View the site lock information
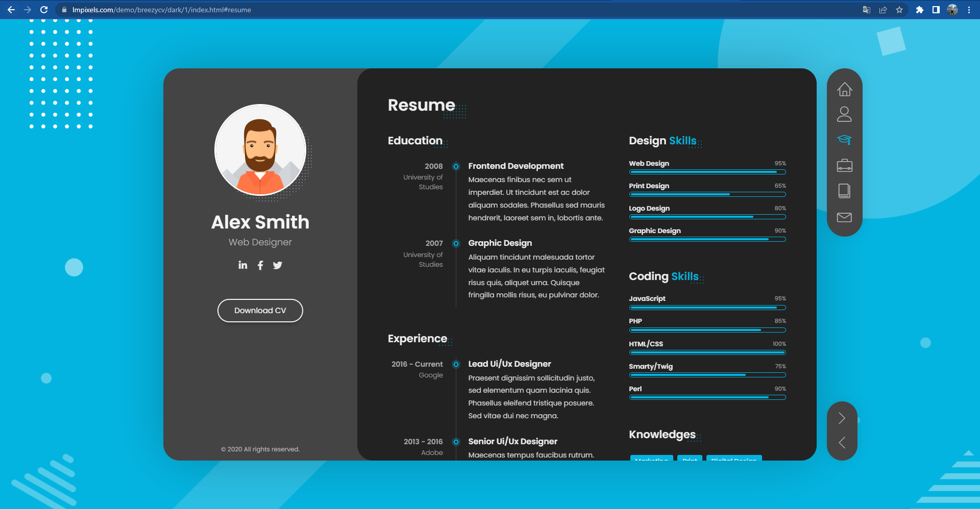 coord(64,10)
